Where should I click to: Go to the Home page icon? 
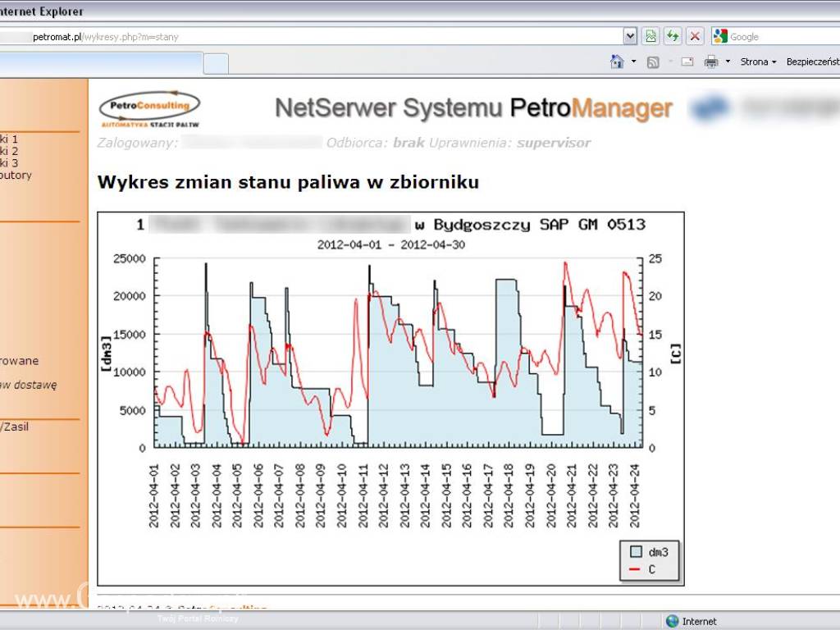click(x=617, y=62)
